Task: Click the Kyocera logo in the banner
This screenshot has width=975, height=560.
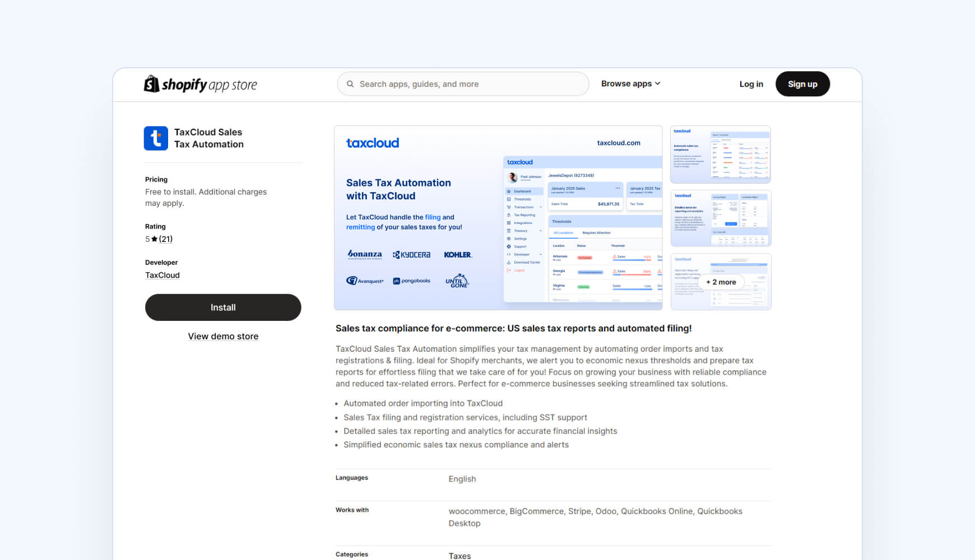Action: pos(412,255)
